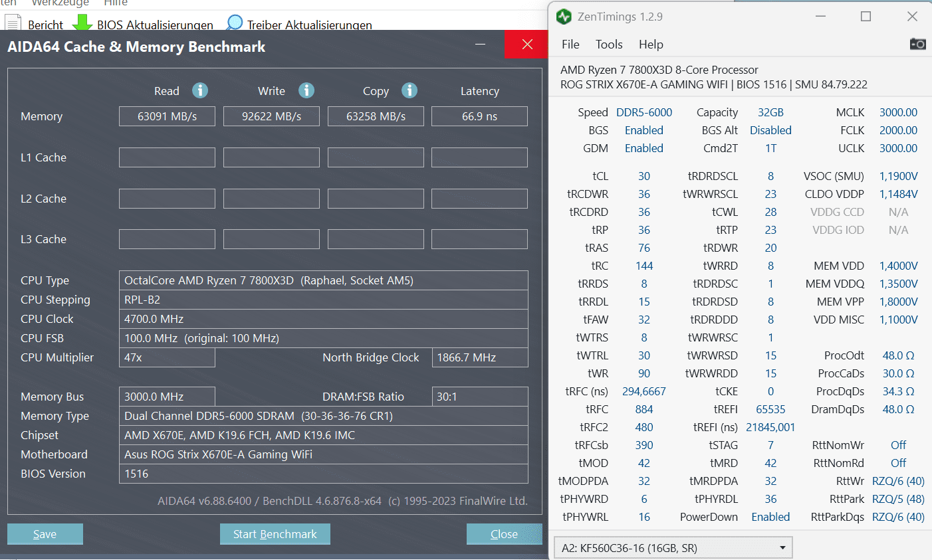
Task: Click the tCL value 30
Action: (x=644, y=176)
